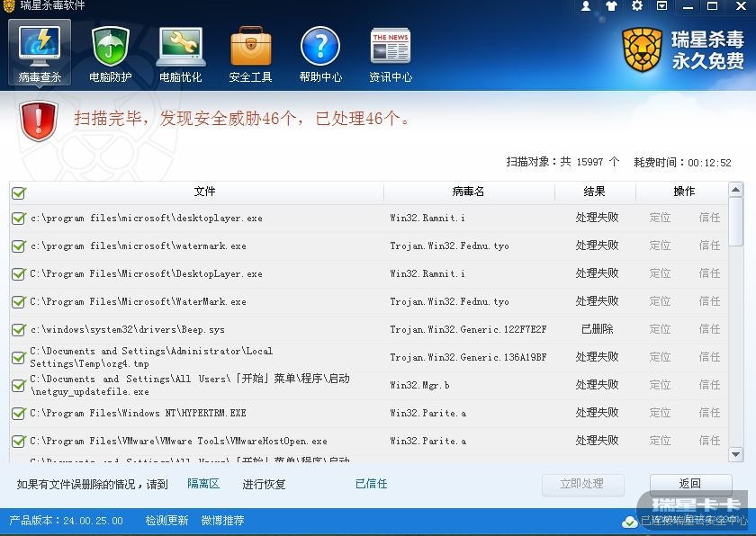Viewport: 756px width, 536px height.
Task: Select the 已删除 result for Beep.sys
Action: (598, 329)
